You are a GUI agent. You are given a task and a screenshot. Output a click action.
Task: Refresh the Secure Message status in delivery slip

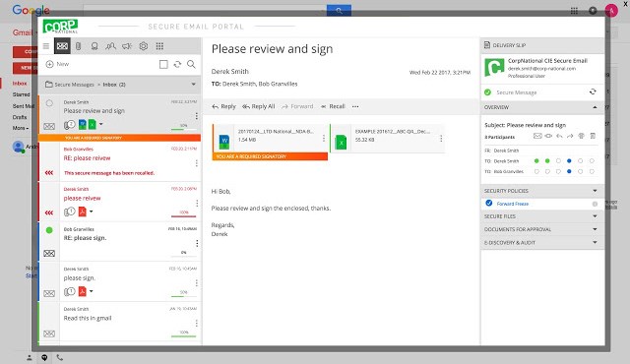[x=593, y=91]
